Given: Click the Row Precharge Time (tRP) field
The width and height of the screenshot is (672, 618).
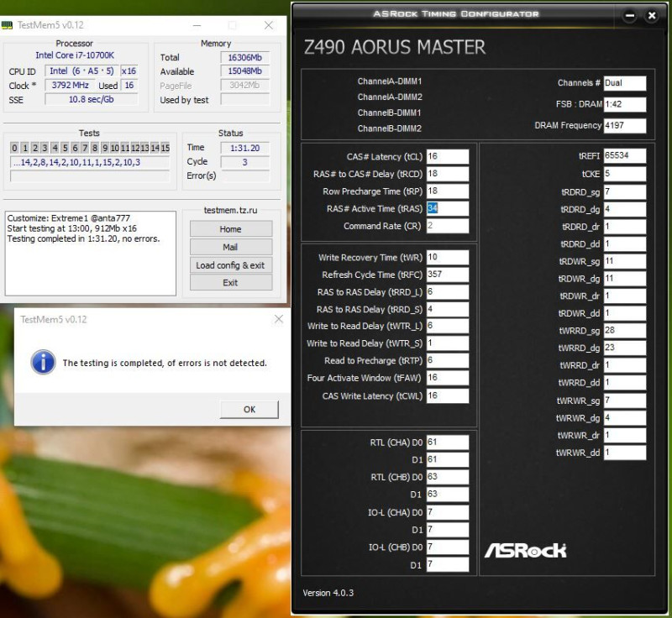Looking at the screenshot, I should tap(448, 191).
